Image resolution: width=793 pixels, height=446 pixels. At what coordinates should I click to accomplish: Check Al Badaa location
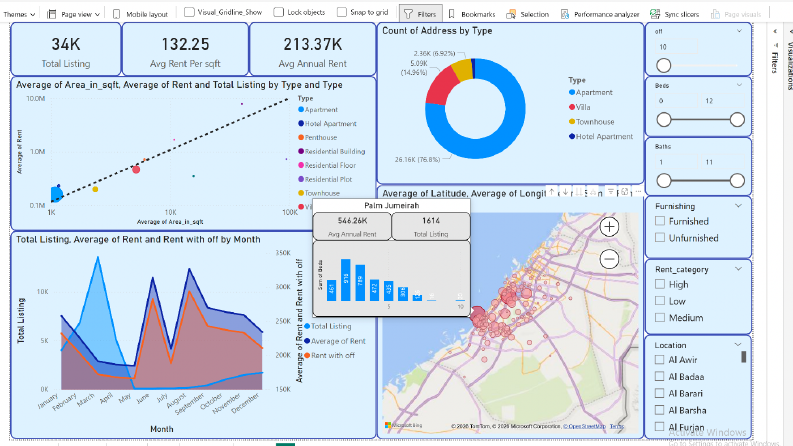[x=659, y=376]
